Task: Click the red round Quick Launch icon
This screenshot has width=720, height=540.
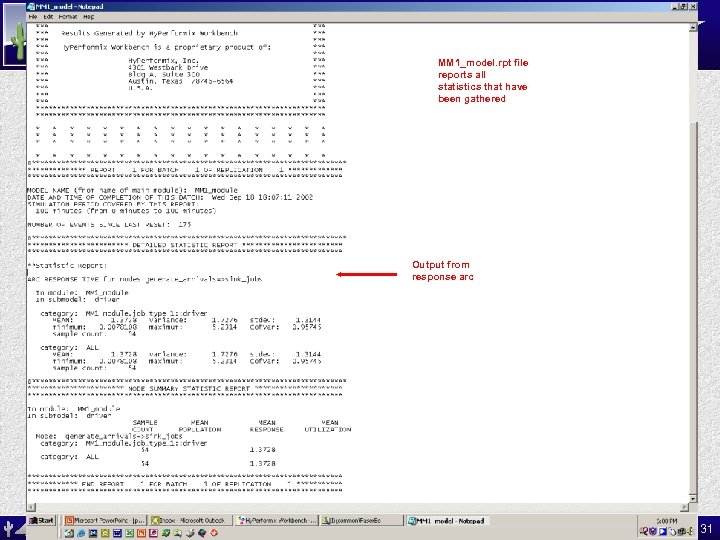Action: (x=214, y=533)
